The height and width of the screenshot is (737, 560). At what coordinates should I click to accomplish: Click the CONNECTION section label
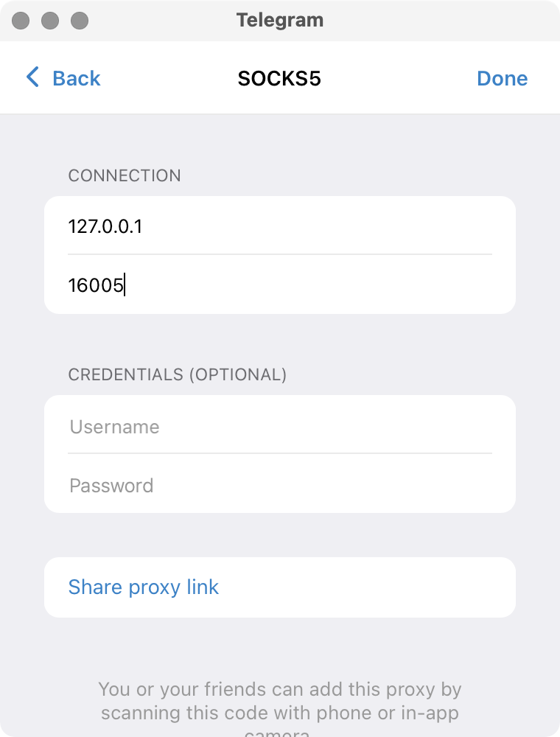124,175
